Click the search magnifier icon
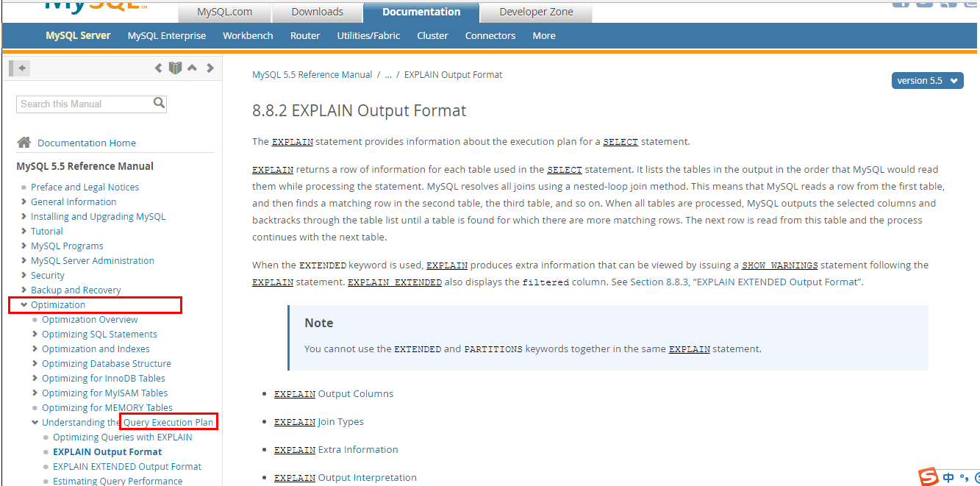Screen dimensions: 980x486 (x=159, y=103)
